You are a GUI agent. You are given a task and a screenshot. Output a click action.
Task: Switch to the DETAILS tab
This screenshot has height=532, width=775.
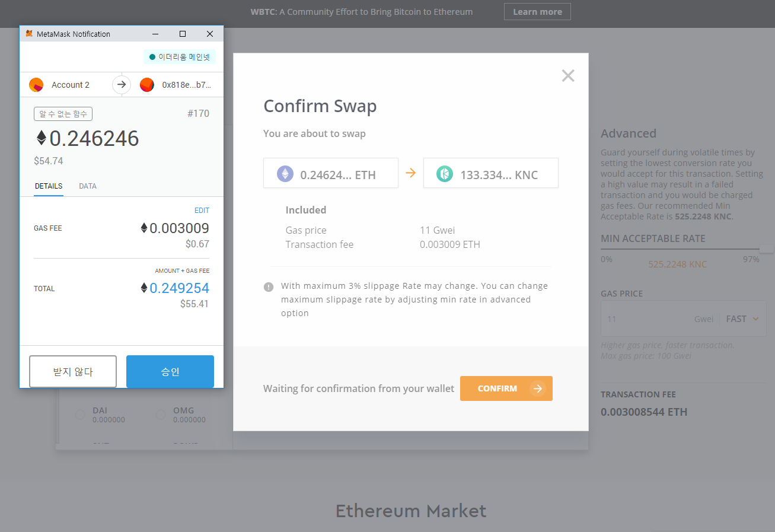49,186
